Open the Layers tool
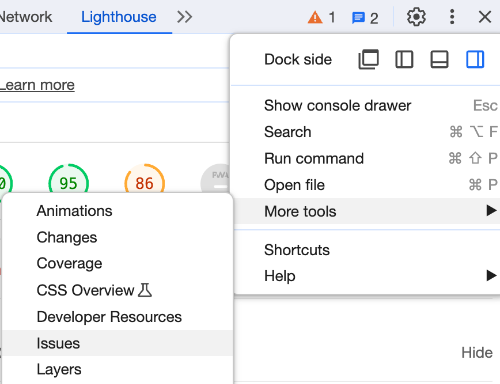The height and width of the screenshot is (384, 500). point(117,369)
